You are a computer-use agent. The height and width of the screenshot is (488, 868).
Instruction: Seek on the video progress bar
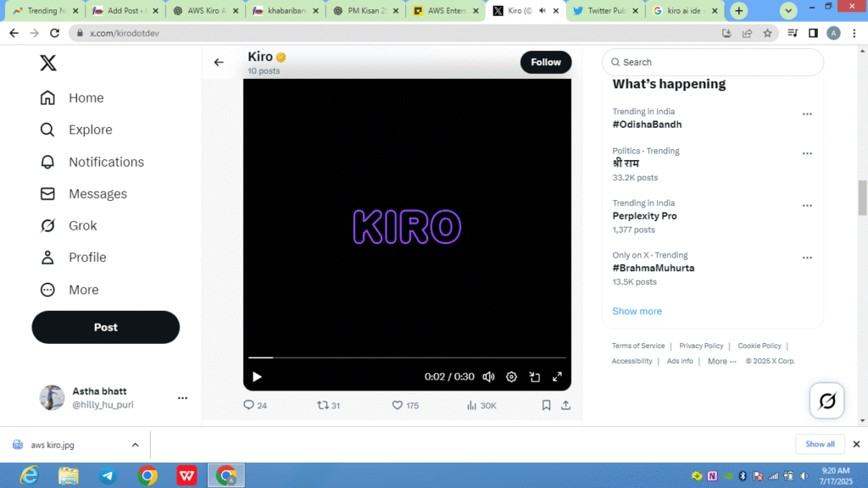[x=407, y=358]
